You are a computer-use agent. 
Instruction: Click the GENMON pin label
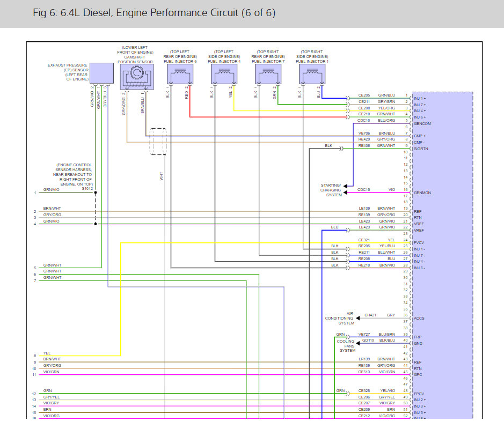[422, 193]
